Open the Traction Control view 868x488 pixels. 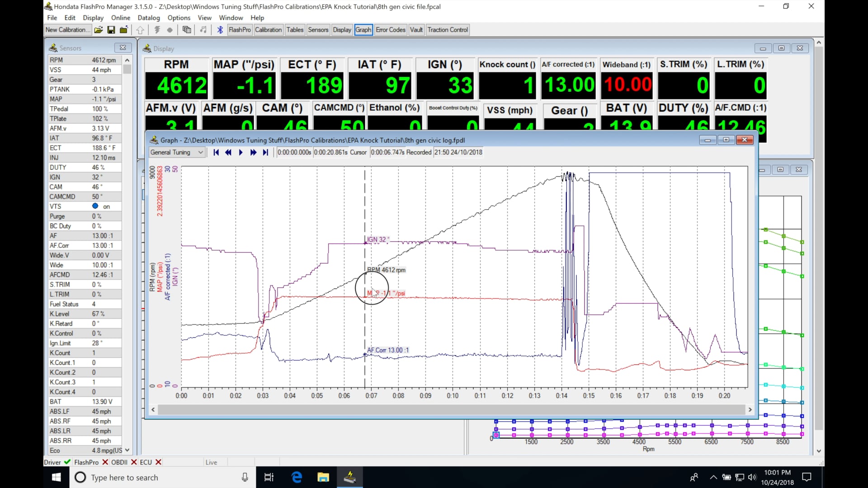click(x=447, y=29)
